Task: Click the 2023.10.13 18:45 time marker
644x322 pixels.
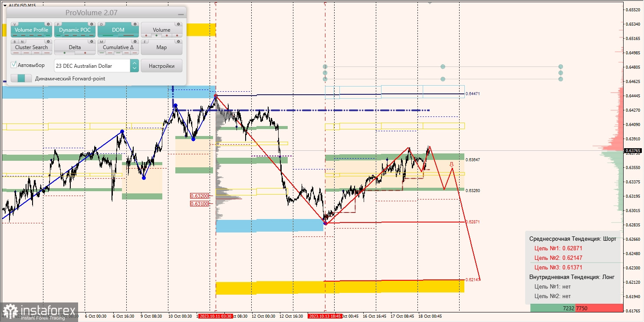Action: (325, 316)
